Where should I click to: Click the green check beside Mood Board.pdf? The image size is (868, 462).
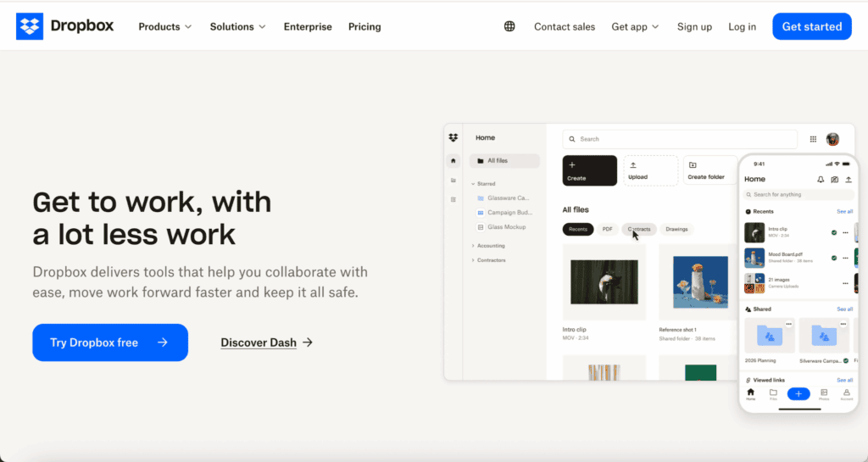(x=834, y=259)
